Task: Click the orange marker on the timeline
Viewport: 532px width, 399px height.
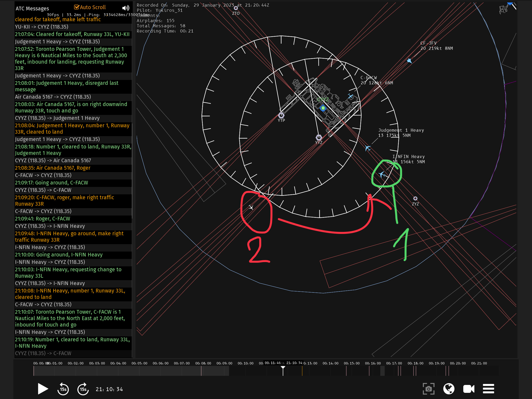Action: click(302, 371)
